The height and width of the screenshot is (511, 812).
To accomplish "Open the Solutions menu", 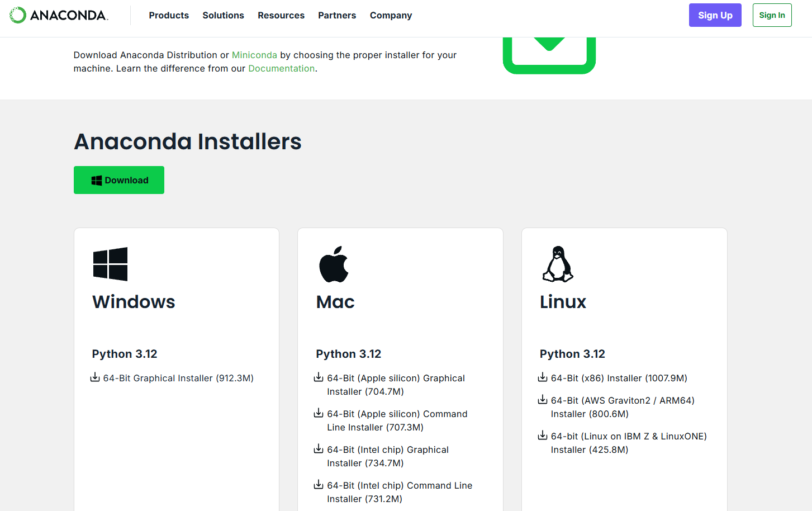I will click(223, 15).
